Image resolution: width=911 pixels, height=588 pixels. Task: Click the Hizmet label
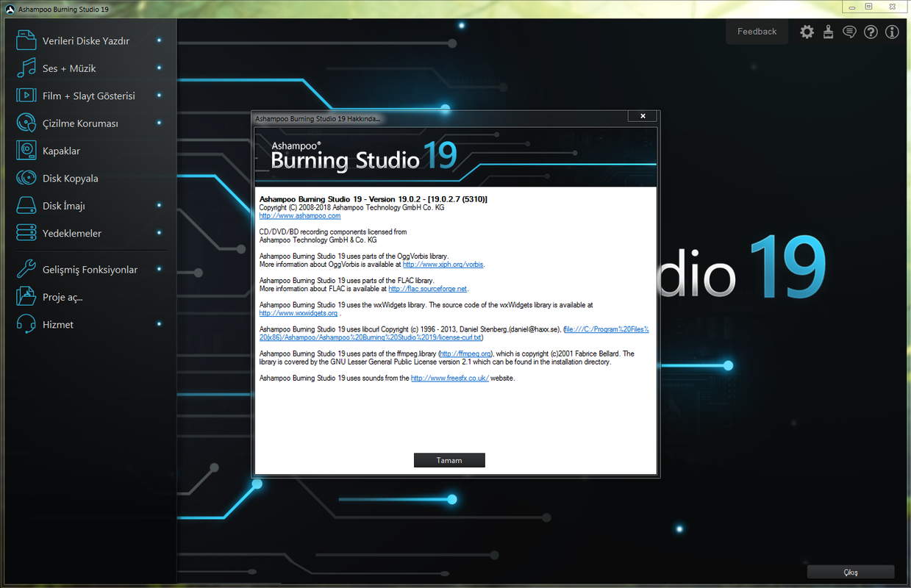pos(58,324)
